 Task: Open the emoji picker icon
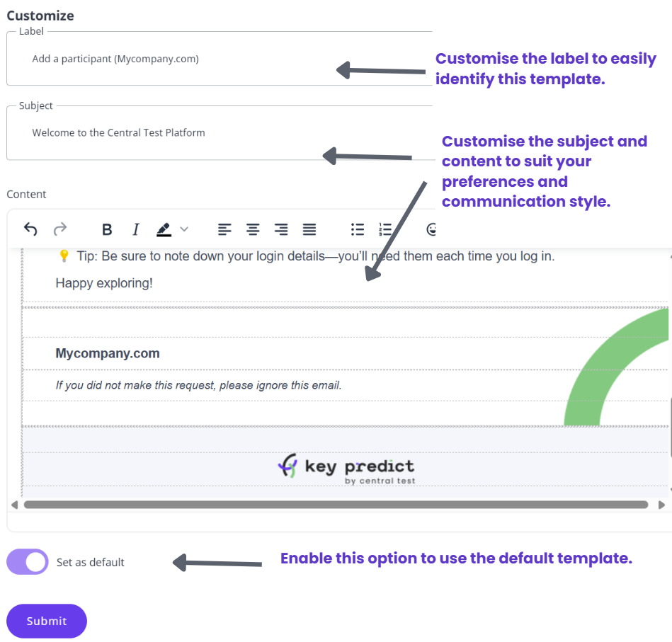[431, 229]
